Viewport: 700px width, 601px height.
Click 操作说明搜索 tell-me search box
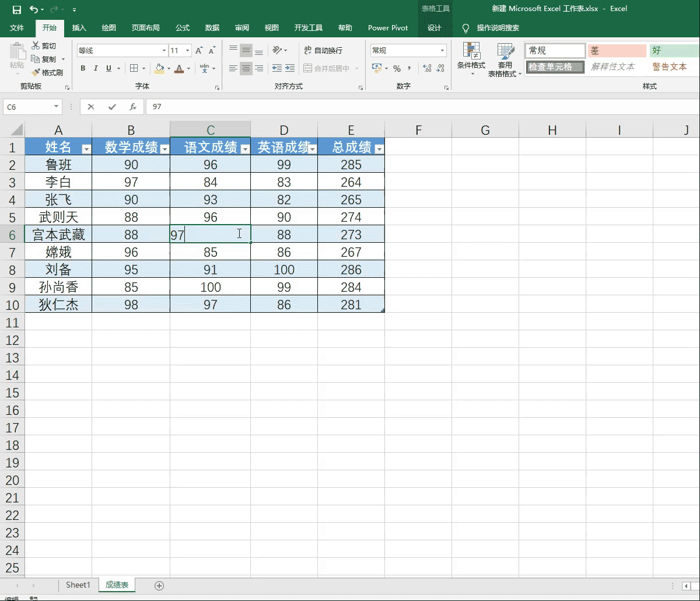pyautogui.click(x=498, y=28)
